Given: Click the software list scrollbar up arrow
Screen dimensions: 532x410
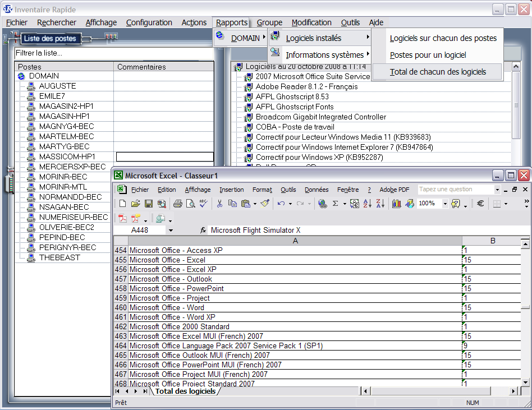Looking at the screenshot, I should pos(516,67).
